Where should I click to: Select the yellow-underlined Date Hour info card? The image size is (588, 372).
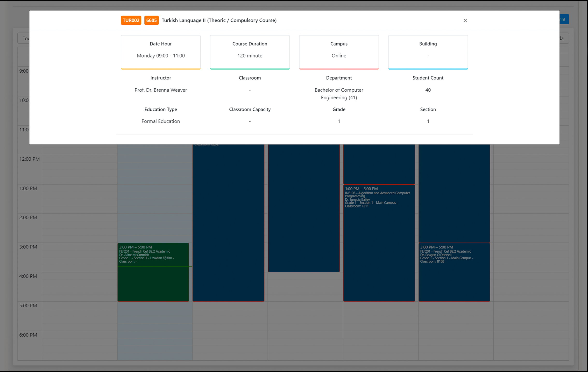[x=160, y=52]
